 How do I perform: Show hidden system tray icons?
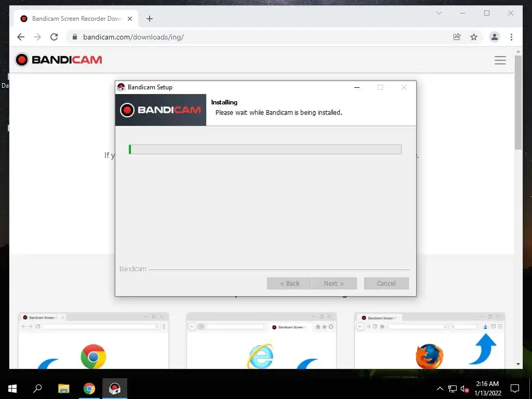click(x=440, y=389)
